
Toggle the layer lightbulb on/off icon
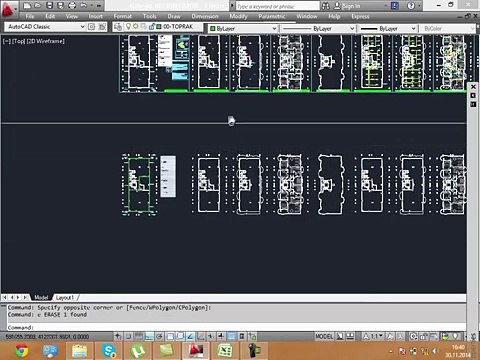click(128, 26)
